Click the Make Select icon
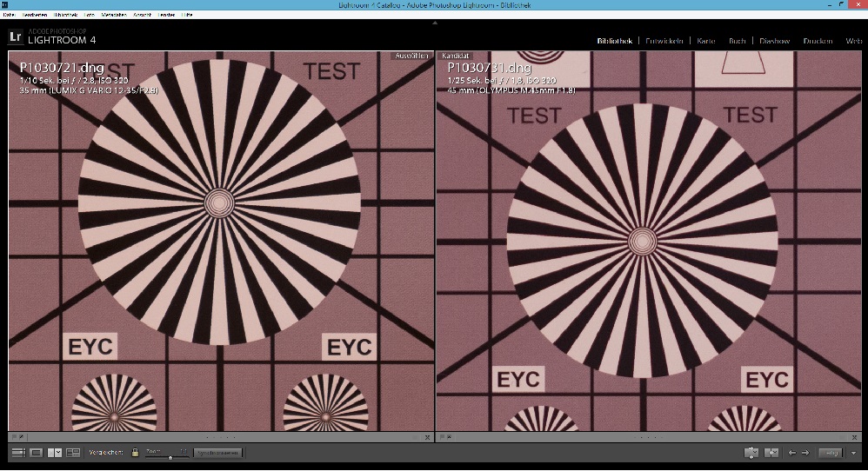The height and width of the screenshot is (471, 868). pyautogui.click(x=771, y=453)
